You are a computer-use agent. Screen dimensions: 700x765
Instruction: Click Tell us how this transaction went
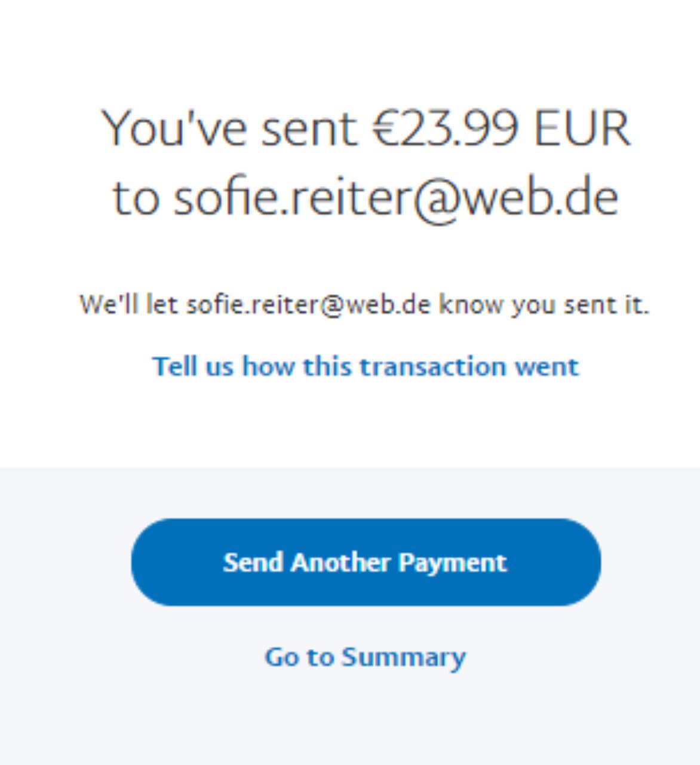tap(366, 366)
